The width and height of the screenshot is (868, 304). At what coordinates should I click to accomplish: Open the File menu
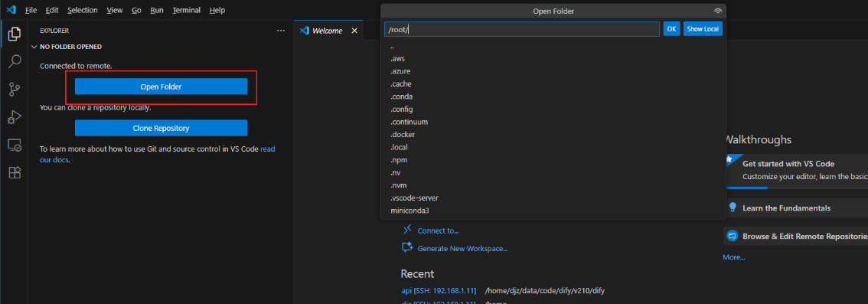click(31, 10)
